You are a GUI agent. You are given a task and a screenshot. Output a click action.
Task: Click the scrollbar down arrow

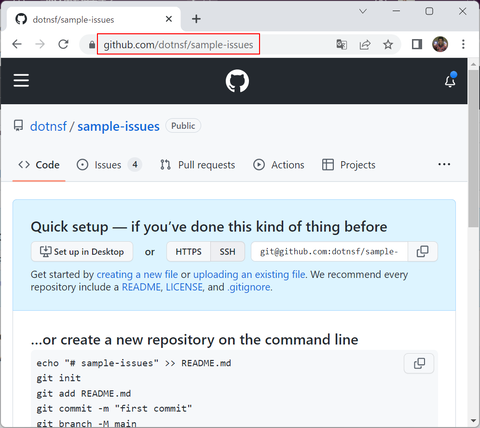tap(473, 421)
